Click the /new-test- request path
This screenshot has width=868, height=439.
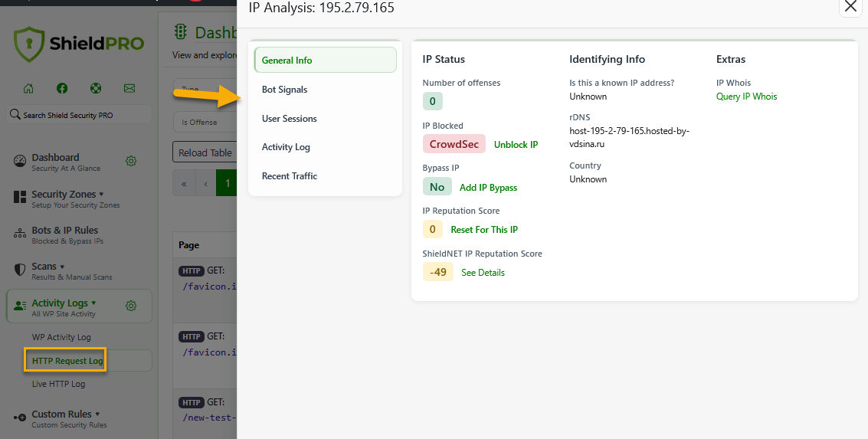209,418
